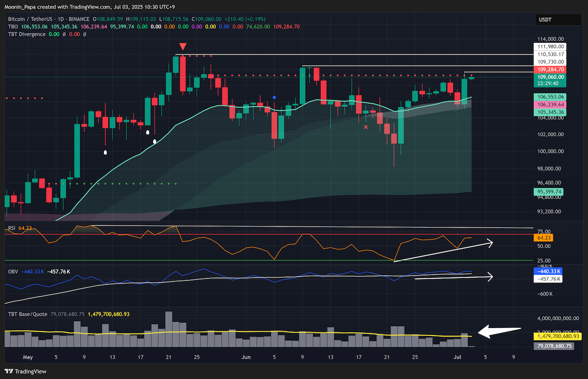588x379 pixels.
Task: Select the blue diamond marker in June
Action: point(274,98)
